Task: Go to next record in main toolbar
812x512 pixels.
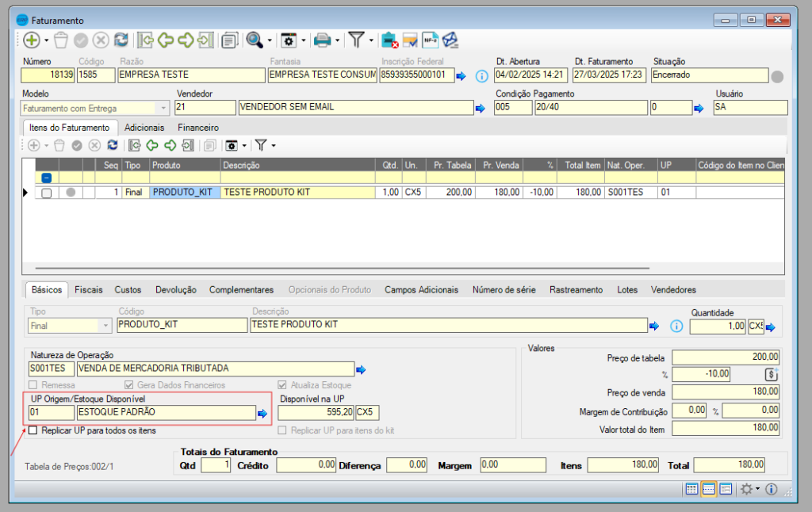Action: pyautogui.click(x=186, y=40)
